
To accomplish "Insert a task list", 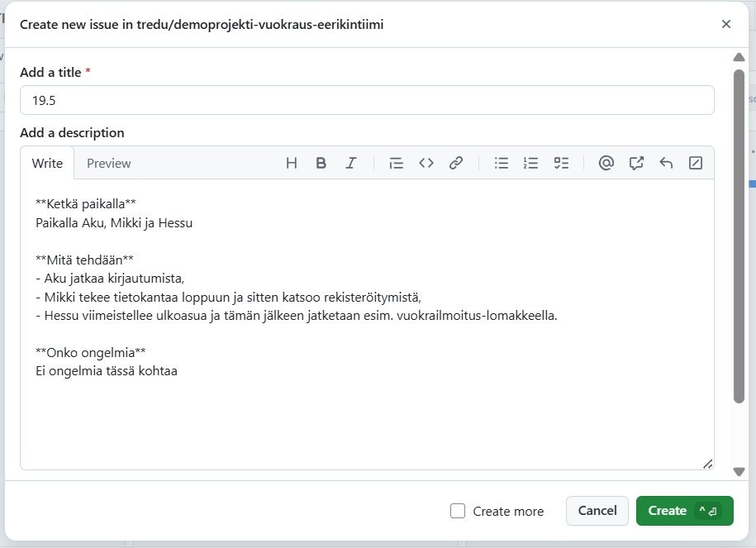I will pos(560,163).
